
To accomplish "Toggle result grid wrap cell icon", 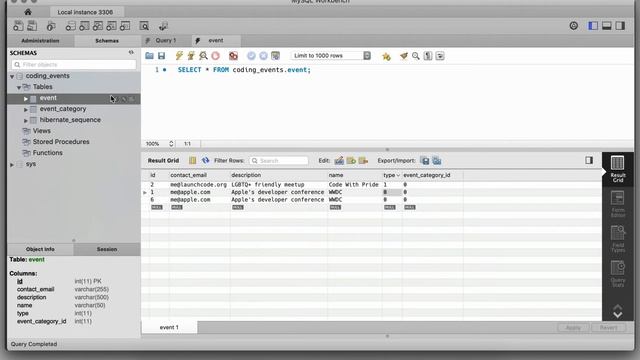I will point(193,160).
